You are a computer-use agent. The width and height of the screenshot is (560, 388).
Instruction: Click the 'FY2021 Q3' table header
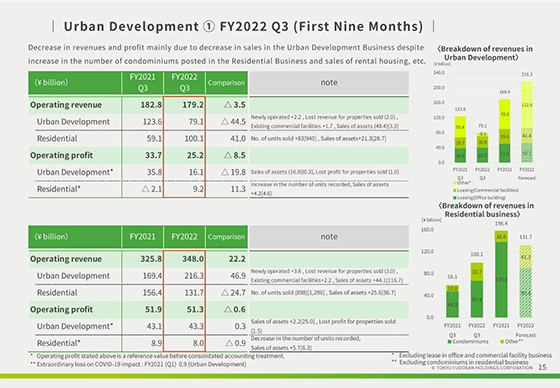tap(142, 83)
